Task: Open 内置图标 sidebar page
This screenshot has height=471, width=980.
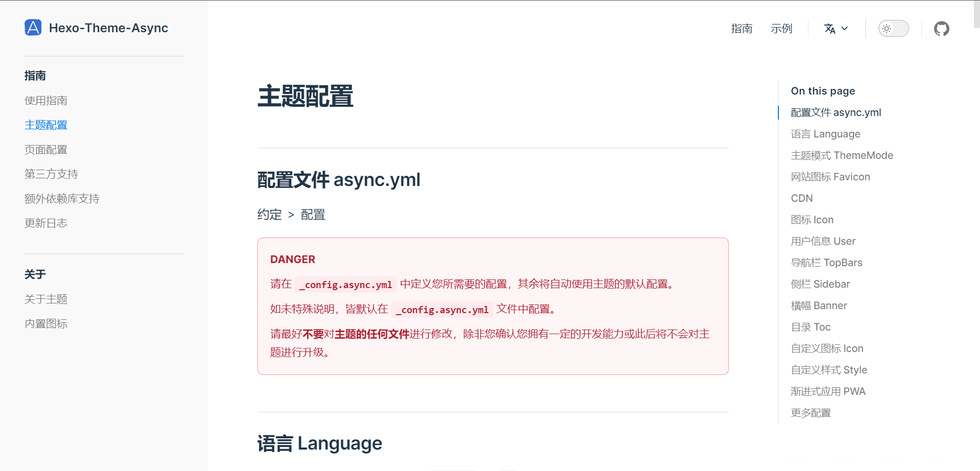Action: (x=46, y=324)
